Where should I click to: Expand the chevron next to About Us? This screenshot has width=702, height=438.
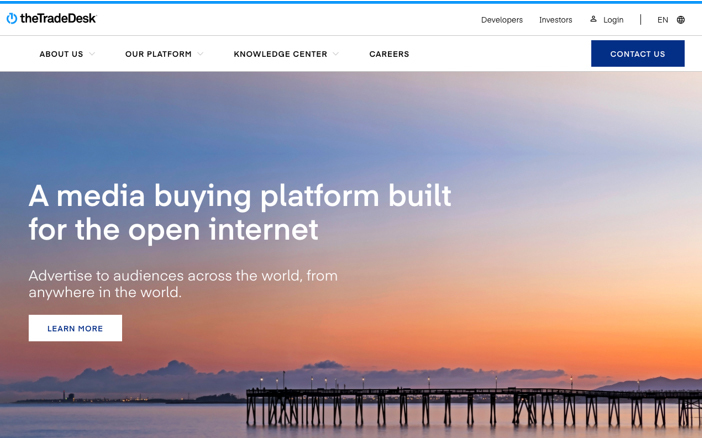[x=92, y=54]
